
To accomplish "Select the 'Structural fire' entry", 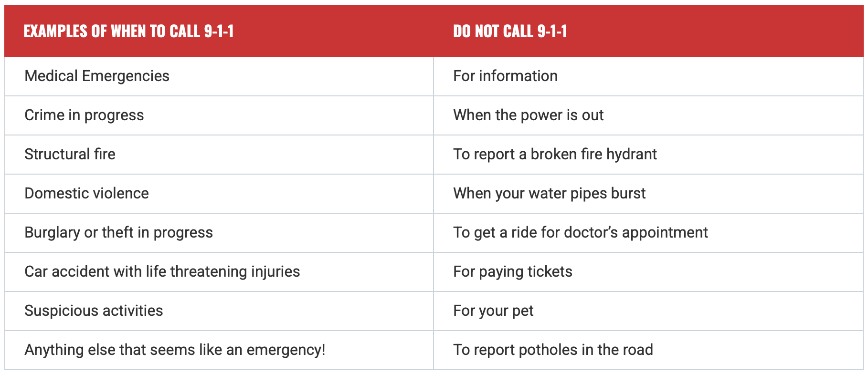I will 70,155.
